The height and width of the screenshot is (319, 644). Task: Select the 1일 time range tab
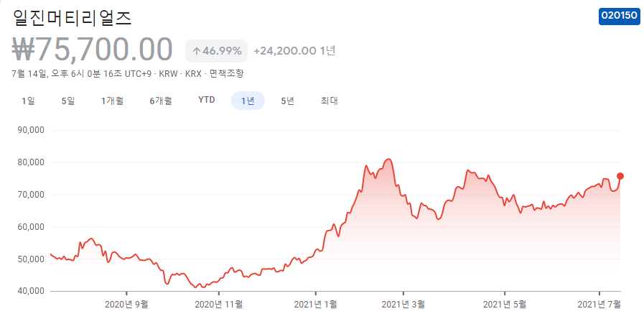28,101
